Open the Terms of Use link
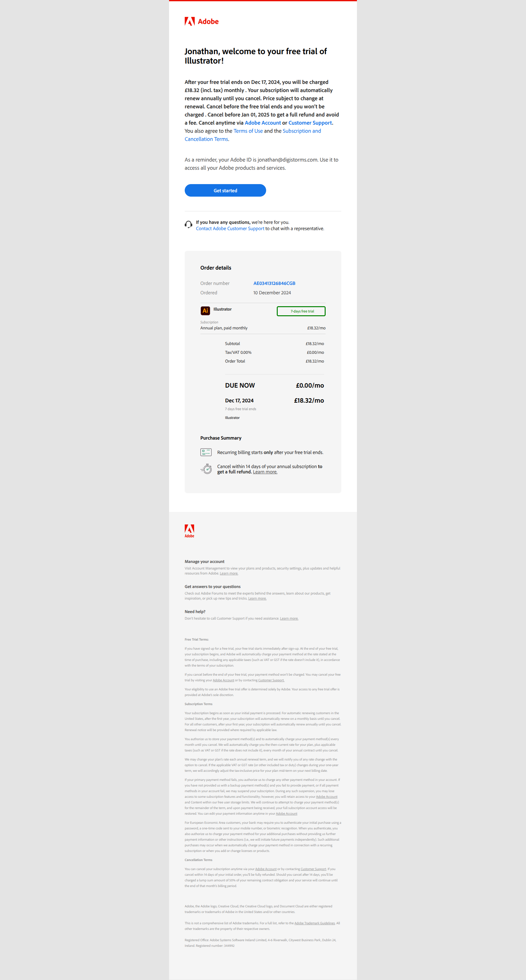The width and height of the screenshot is (526, 980). (x=248, y=131)
